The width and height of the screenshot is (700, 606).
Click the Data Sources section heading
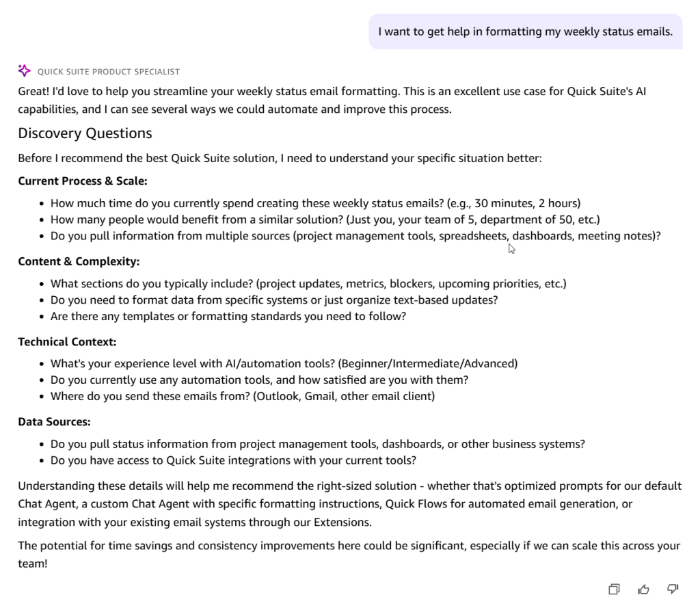tap(55, 421)
